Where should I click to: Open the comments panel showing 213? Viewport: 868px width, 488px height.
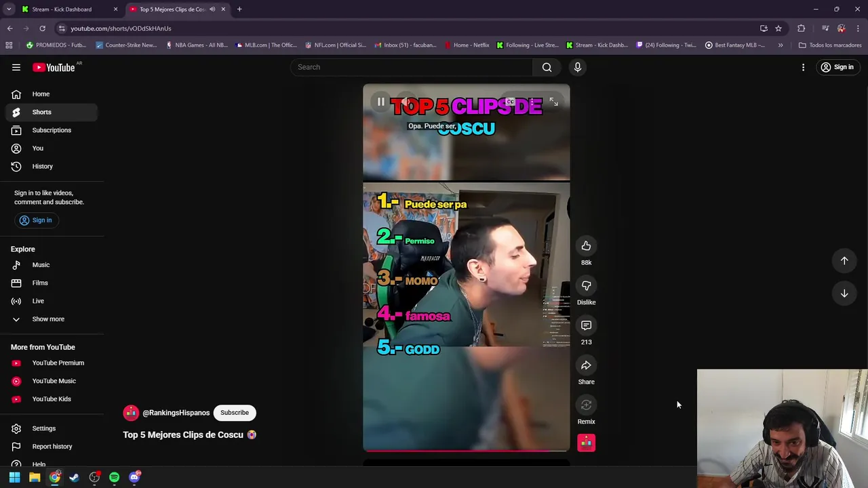586,325
